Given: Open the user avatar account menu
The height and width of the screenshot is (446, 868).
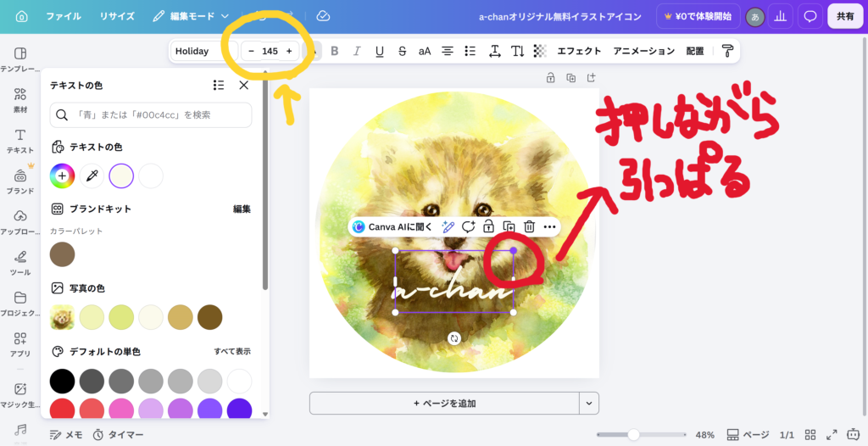Looking at the screenshot, I should click(755, 17).
